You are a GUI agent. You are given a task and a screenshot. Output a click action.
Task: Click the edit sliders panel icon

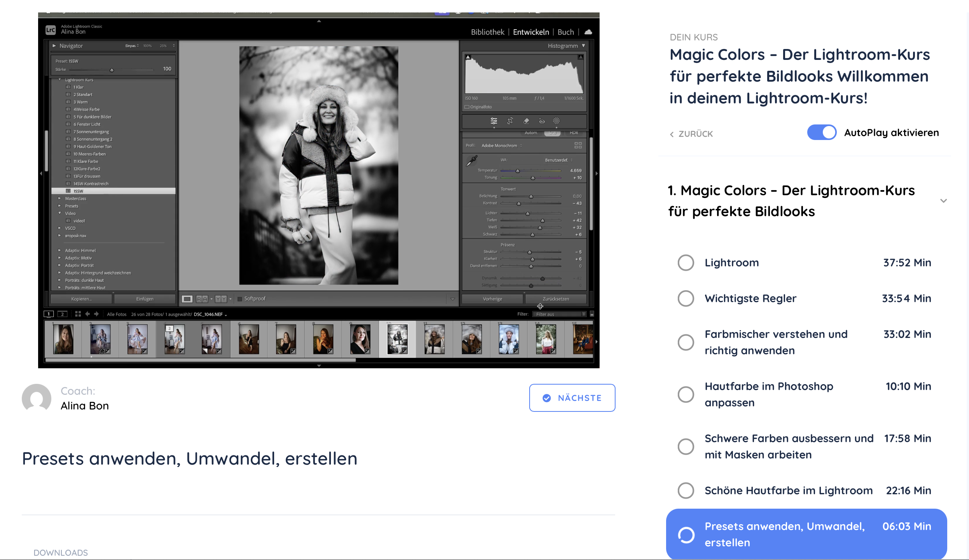494,121
